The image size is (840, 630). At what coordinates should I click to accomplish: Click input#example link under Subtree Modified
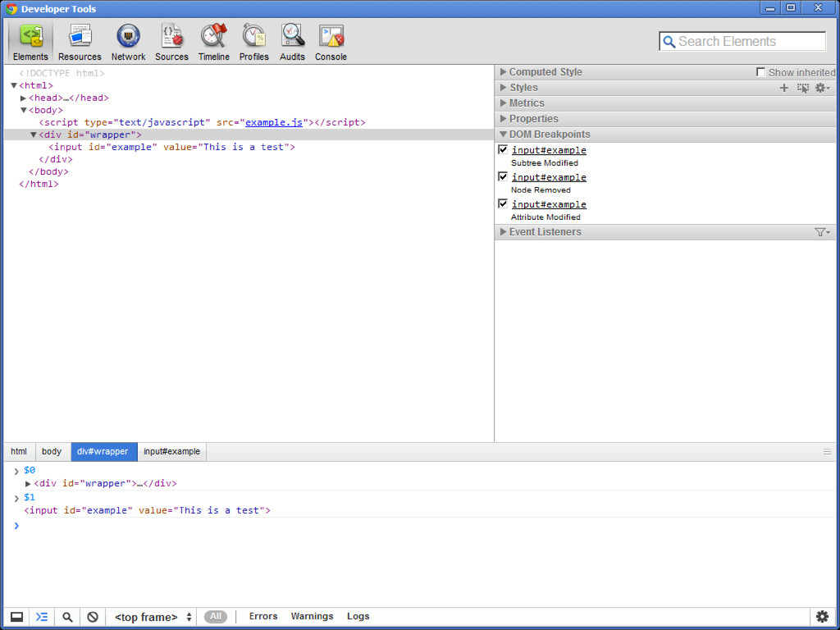pyautogui.click(x=549, y=150)
